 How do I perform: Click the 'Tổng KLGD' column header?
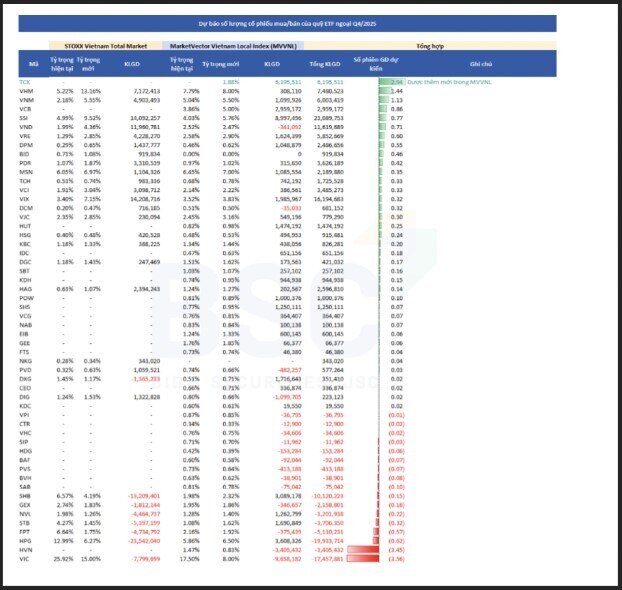325,64
